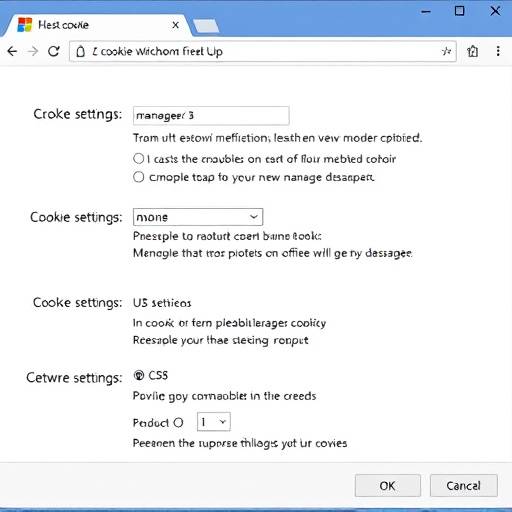
Task: Go back using the back arrow
Action: tap(12, 51)
